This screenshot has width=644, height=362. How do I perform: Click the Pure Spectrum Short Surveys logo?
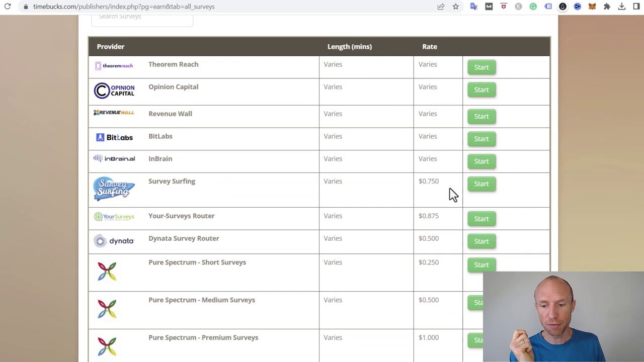(107, 271)
